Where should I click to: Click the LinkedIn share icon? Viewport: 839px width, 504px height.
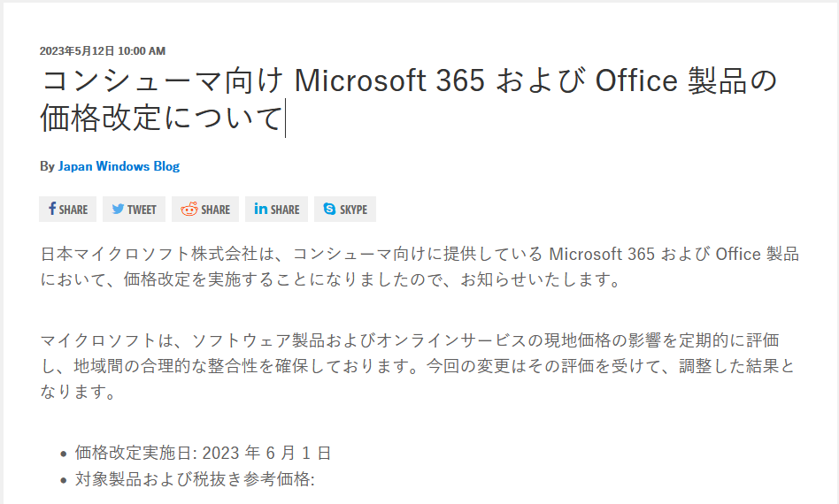tap(260, 209)
